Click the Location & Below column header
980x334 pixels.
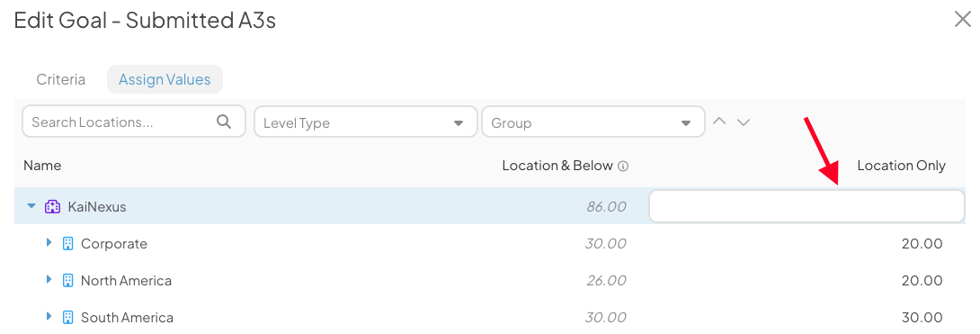pos(557,166)
